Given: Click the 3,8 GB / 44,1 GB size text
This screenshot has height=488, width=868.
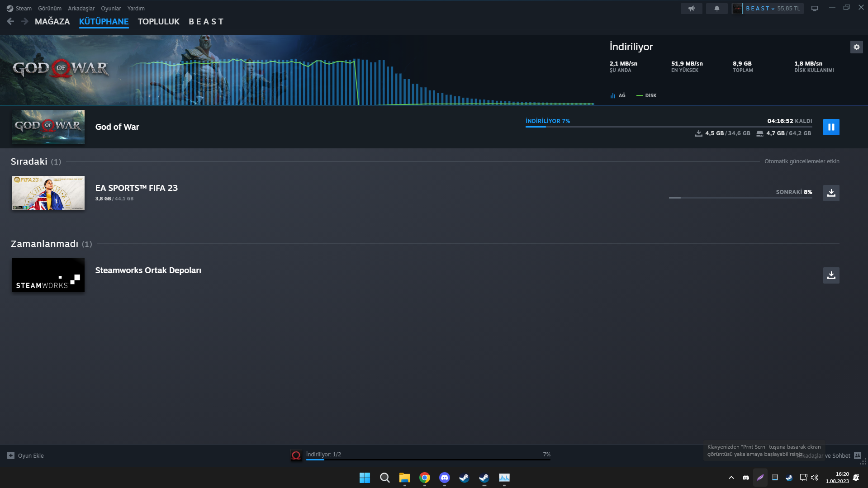Looking at the screenshot, I should pyautogui.click(x=114, y=199).
